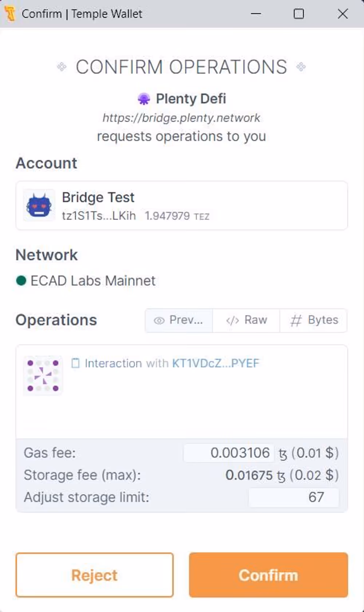The image size is (364, 612).
Task: Click the hash icon on Bytes tab
Action: pos(296,320)
